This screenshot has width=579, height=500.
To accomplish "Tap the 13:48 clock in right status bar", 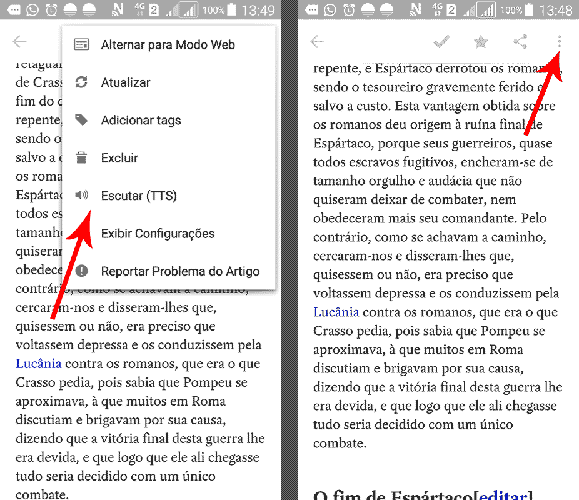I will [x=556, y=10].
